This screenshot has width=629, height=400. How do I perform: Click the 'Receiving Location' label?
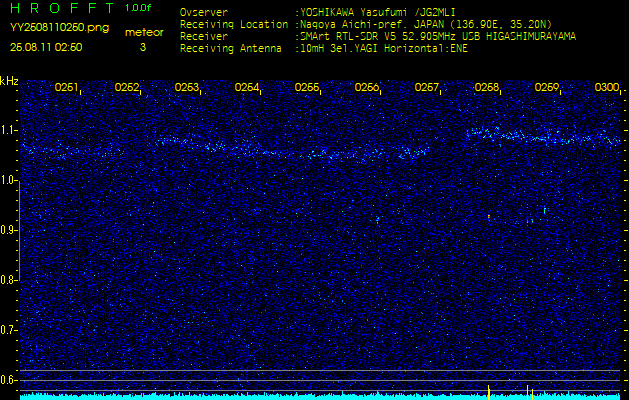[x=234, y=24]
